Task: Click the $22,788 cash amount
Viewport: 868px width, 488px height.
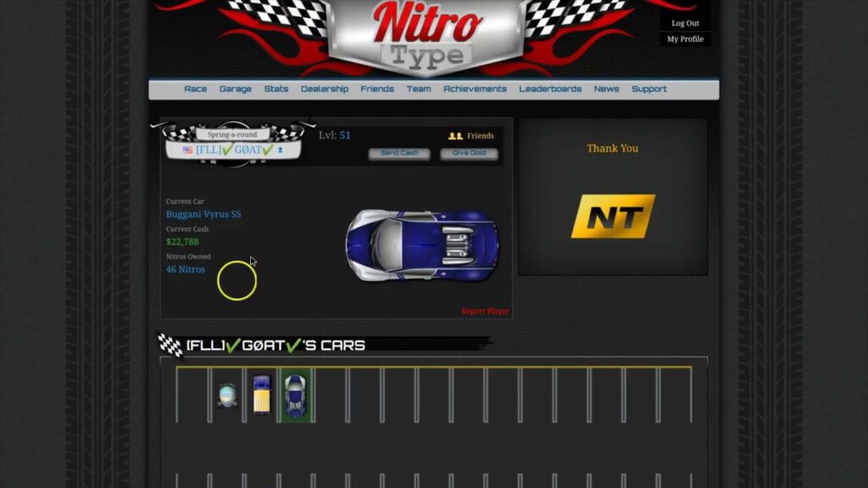Action: tap(182, 241)
